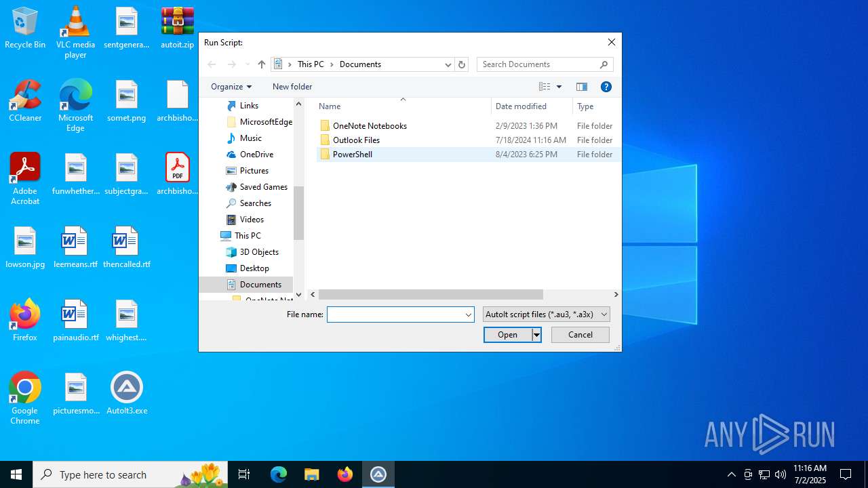This screenshot has height=488, width=868.
Task: Click AutoIt taskbar button
Action: click(378, 474)
